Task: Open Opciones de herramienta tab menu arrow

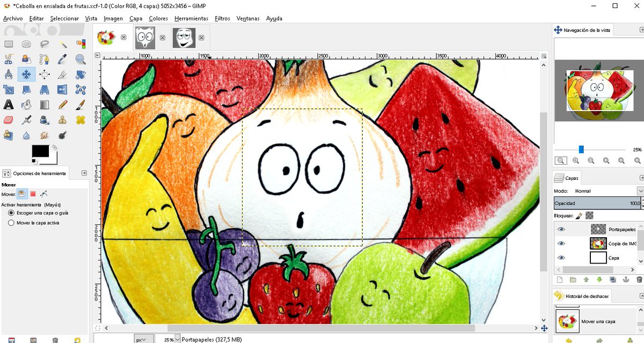Action: 84,173
